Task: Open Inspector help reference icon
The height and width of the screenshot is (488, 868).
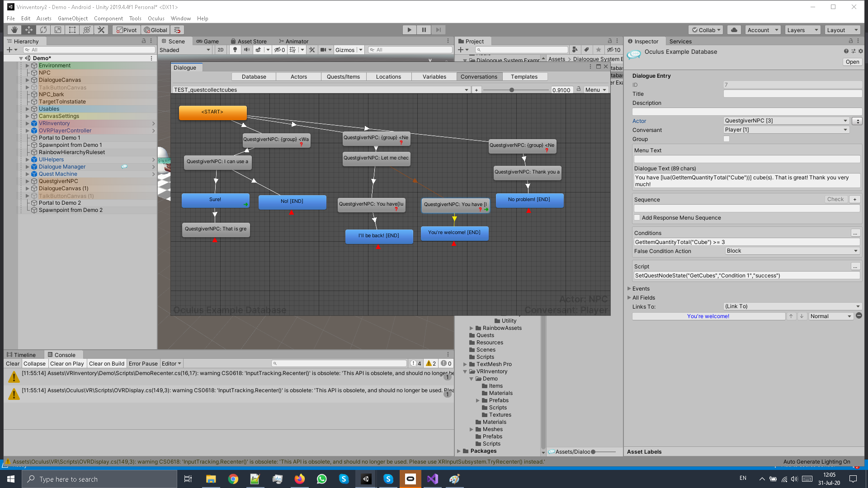Action: point(846,52)
